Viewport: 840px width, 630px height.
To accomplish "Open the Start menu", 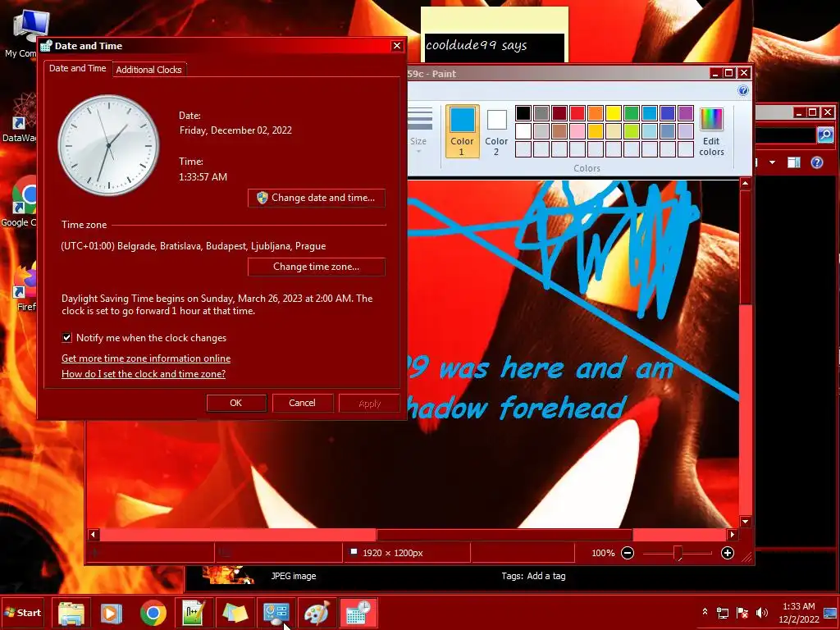I will tap(22, 613).
